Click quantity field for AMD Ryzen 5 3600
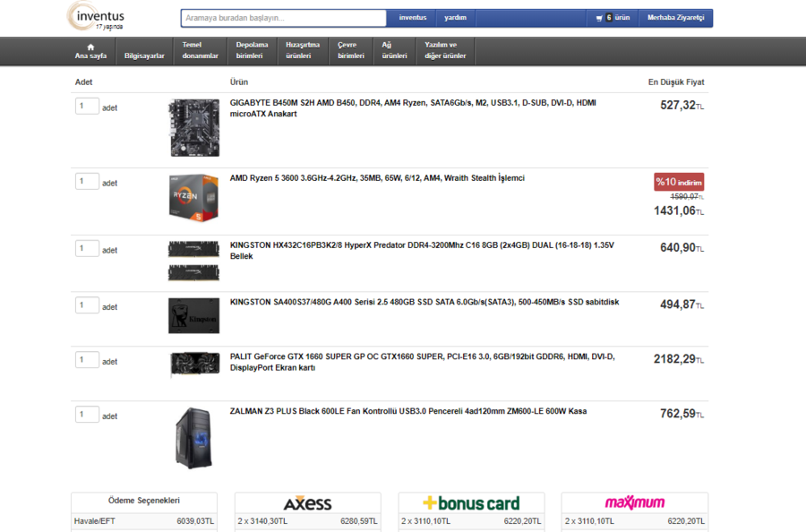Image resolution: width=806 pixels, height=532 pixels. (x=87, y=182)
